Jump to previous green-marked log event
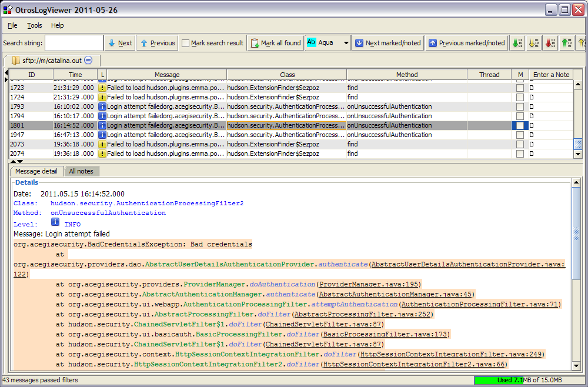588x387 pixels. point(566,43)
